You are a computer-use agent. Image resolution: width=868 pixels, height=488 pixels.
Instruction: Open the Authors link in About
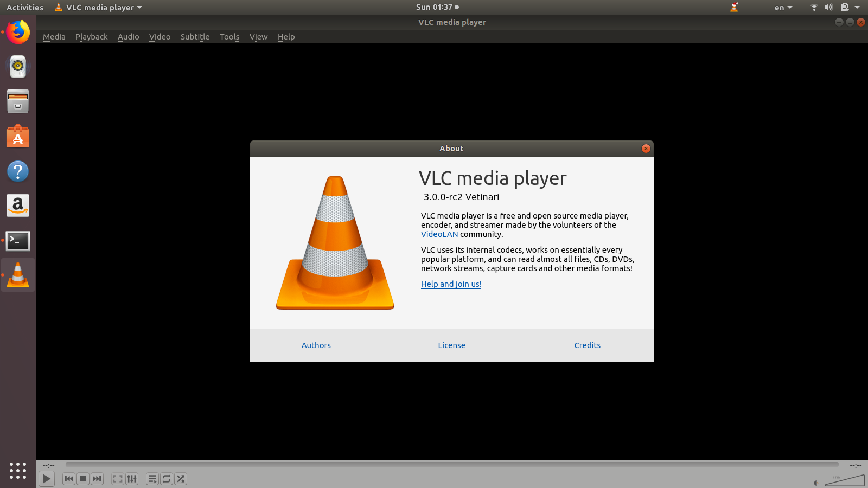pos(316,345)
